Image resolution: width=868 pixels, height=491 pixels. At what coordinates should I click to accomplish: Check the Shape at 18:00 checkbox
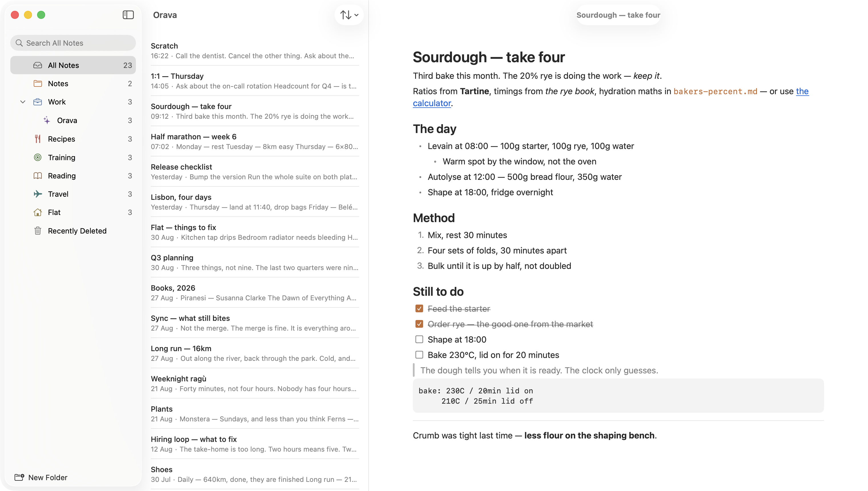[x=419, y=339]
